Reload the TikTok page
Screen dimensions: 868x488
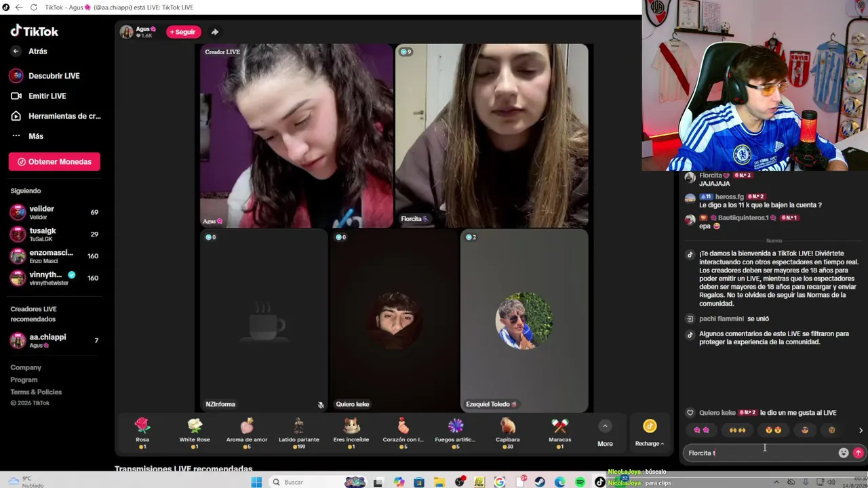pyautogui.click(x=33, y=7)
